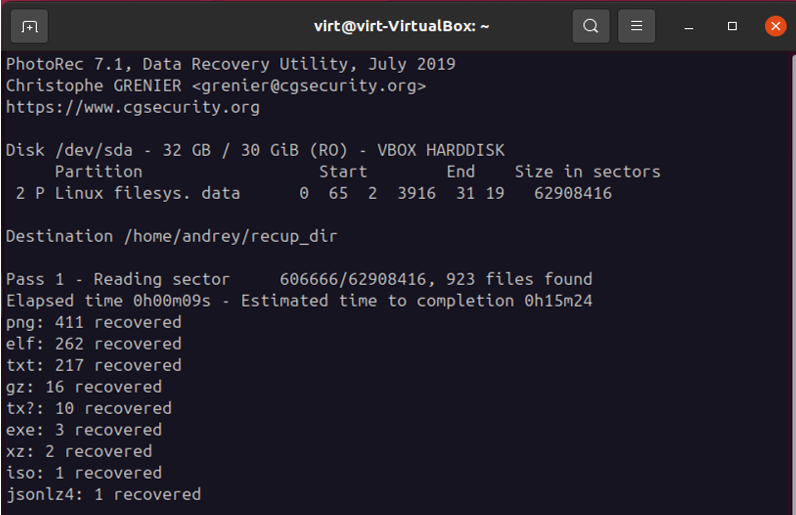Click the jsonlz4: 1 recovered line
This screenshot has width=796, height=515.
(x=104, y=494)
